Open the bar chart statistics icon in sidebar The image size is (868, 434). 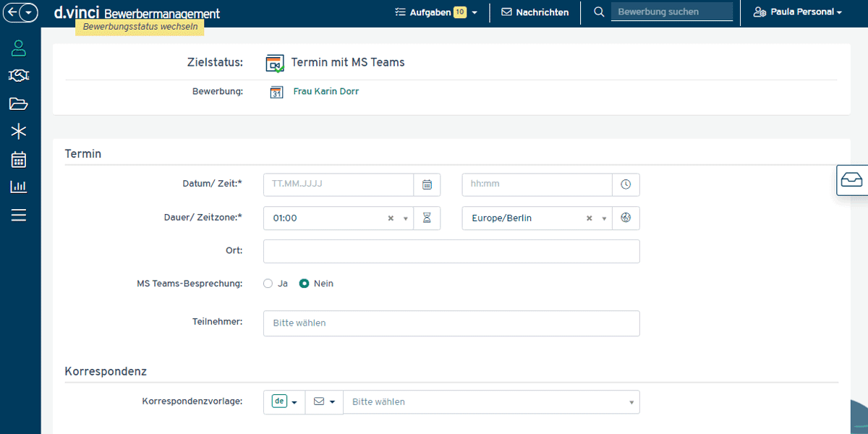pyautogui.click(x=19, y=187)
